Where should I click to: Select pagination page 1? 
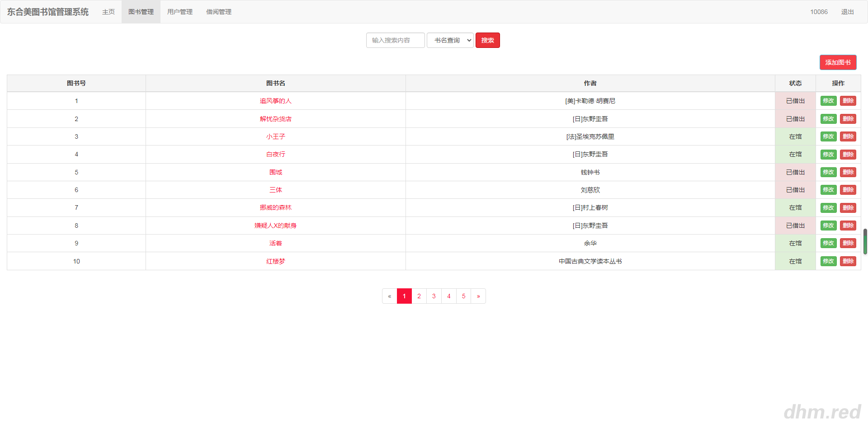pyautogui.click(x=404, y=296)
